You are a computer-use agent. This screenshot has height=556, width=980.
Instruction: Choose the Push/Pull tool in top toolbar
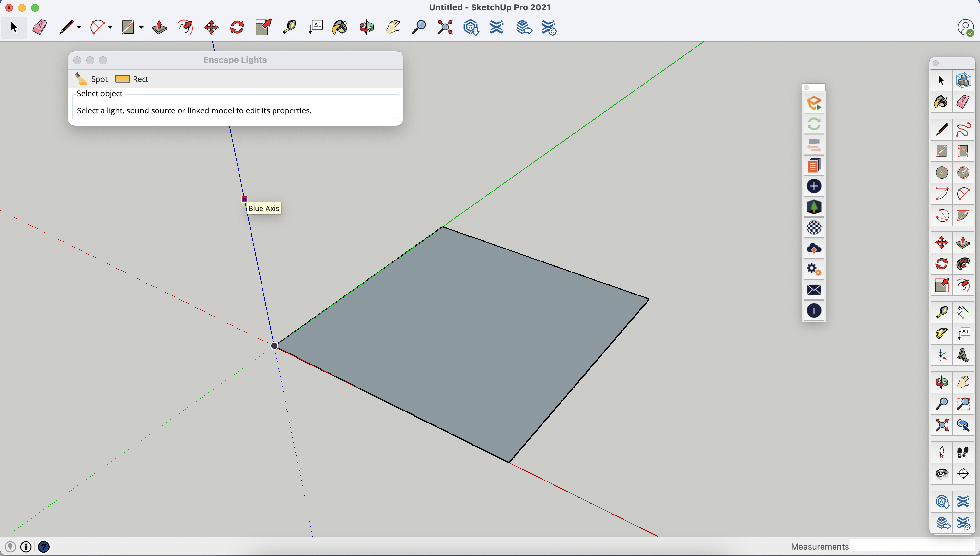(159, 28)
